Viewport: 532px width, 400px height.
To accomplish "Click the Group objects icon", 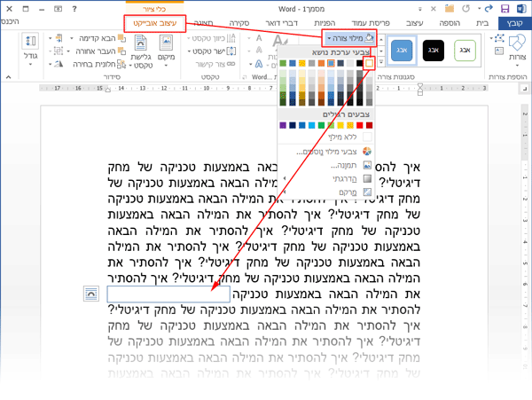I will pyautogui.click(x=57, y=51).
